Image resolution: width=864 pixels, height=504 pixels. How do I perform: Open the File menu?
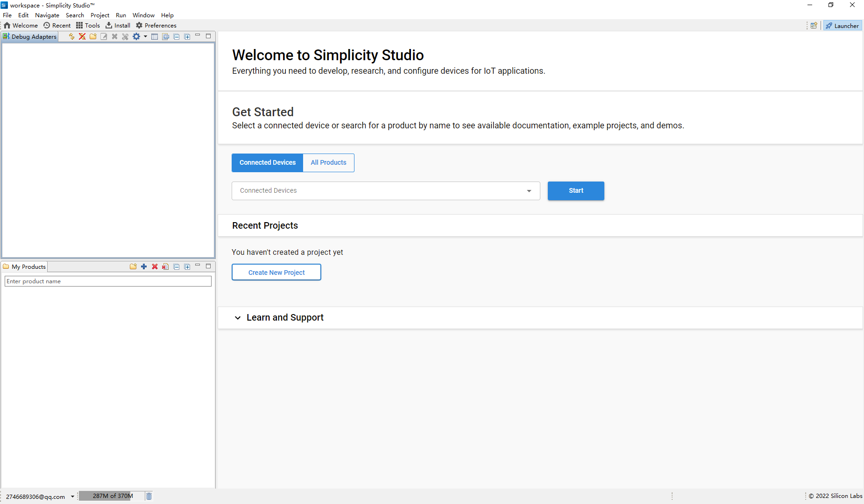[7, 15]
